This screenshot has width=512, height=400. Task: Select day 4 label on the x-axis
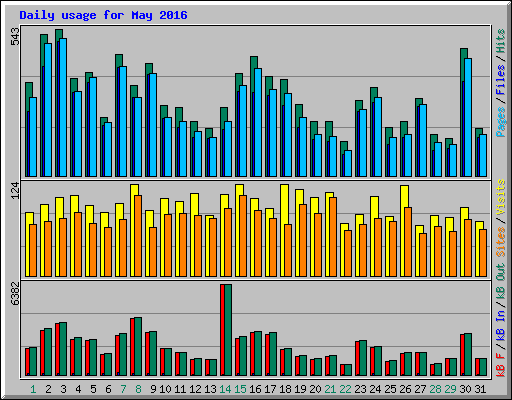pos(78,389)
